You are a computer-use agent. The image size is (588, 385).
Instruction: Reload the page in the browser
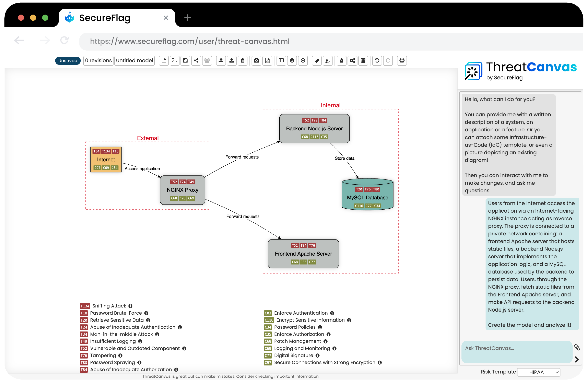[x=64, y=40]
